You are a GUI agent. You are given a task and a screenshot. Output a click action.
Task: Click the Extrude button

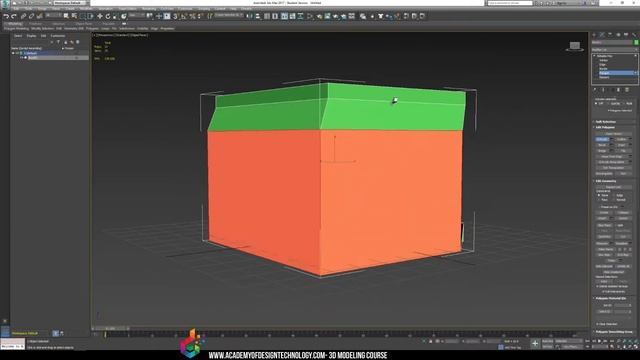pos(602,139)
